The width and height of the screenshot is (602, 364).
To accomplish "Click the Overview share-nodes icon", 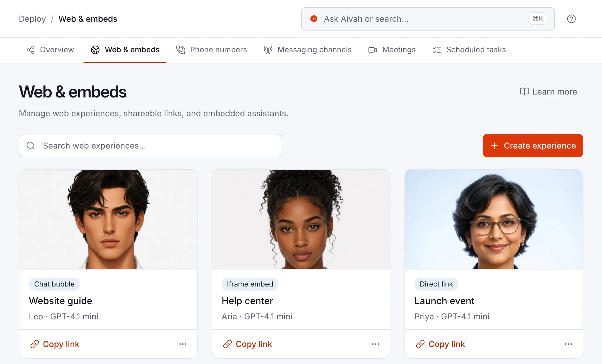I will pos(31,50).
